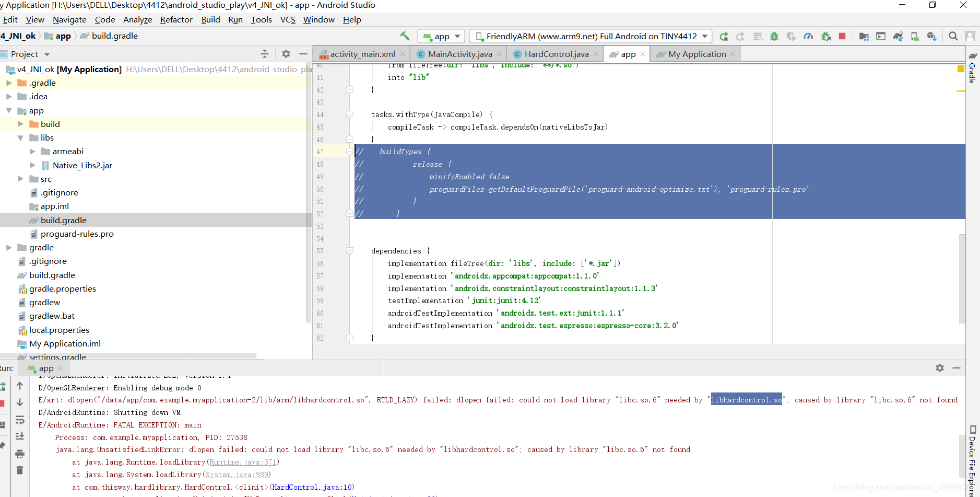
Task: Close the app build.gradle editor tab
Action: (643, 54)
